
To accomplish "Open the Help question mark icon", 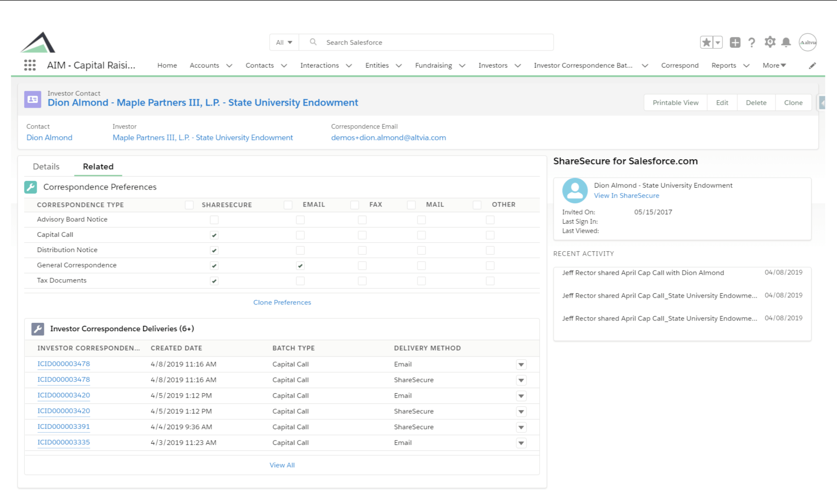I will click(x=752, y=42).
